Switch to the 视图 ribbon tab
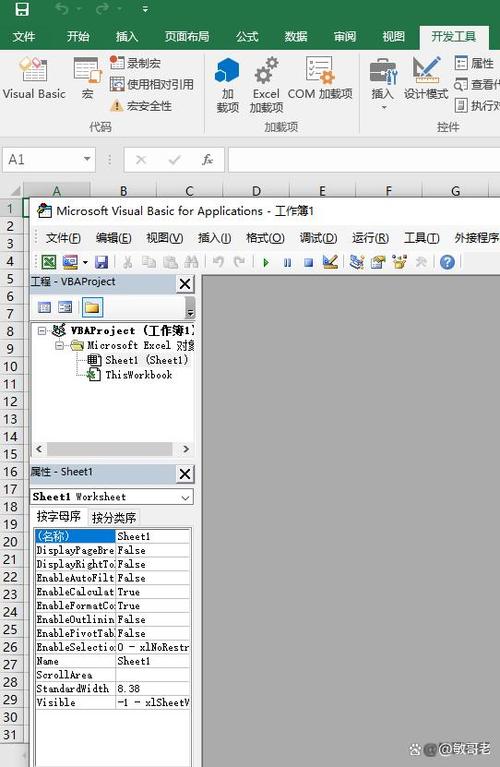500x767 pixels. click(x=394, y=37)
